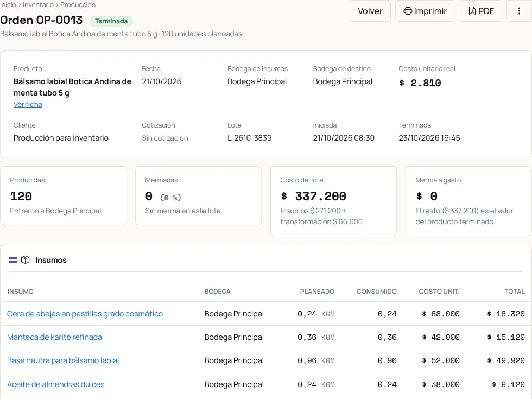Click the Producidas count 120

[21, 196]
